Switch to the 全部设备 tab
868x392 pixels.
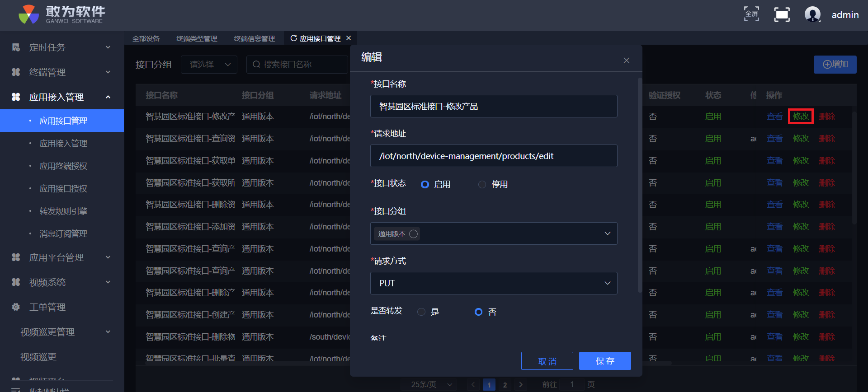146,38
